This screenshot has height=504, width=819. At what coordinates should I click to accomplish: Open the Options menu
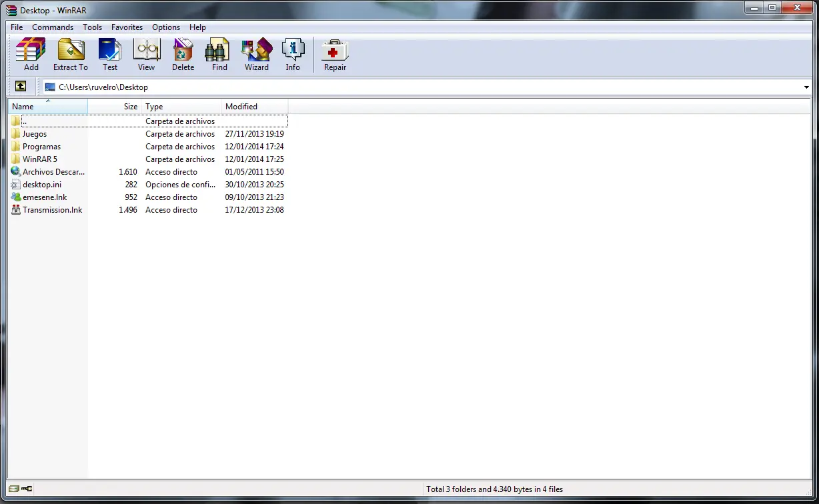[166, 27]
